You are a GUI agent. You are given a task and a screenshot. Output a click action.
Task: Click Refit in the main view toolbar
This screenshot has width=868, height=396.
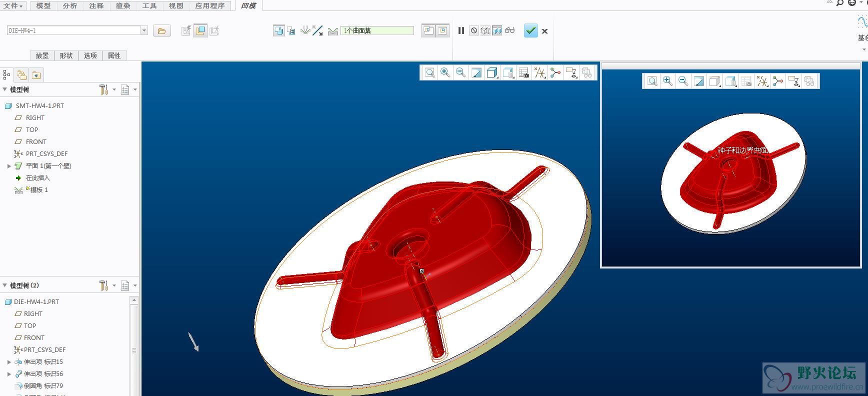coord(429,73)
